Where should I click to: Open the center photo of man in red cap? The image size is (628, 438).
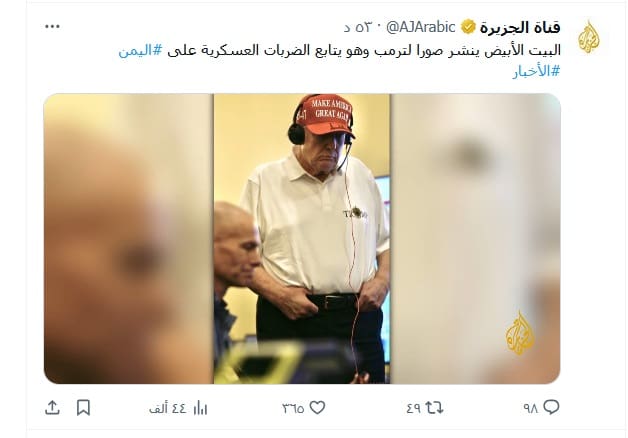[302, 239]
